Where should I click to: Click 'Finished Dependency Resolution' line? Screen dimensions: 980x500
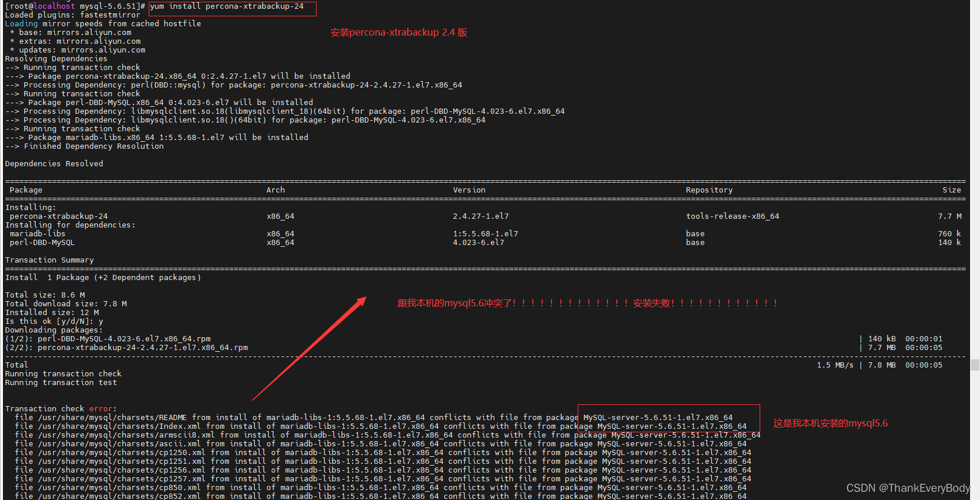tap(85, 146)
